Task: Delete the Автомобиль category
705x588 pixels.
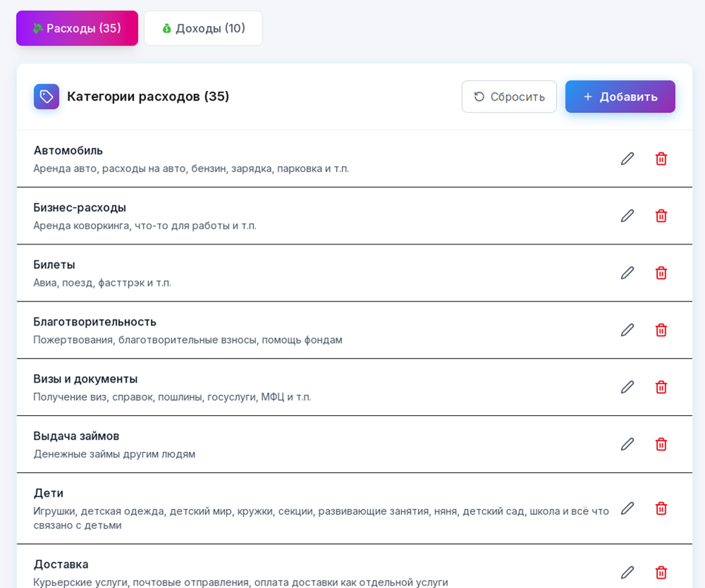Action: [x=661, y=158]
